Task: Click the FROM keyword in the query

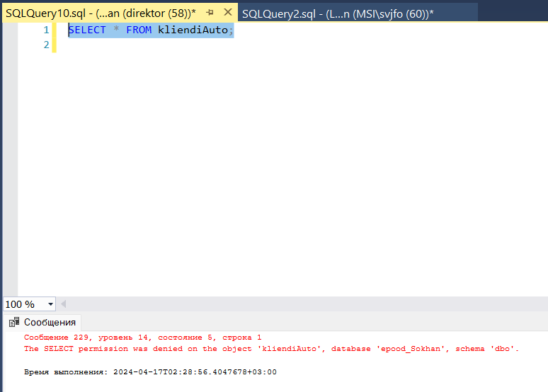Action: 139,30
